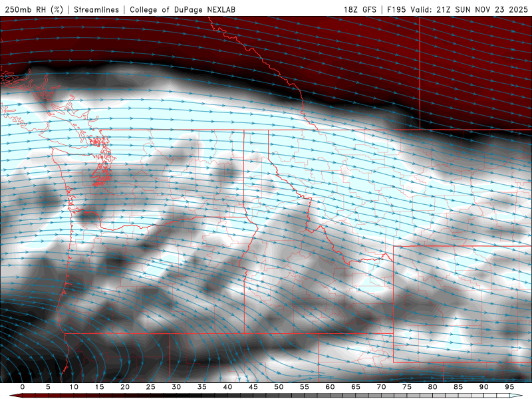Click the '18Z GFS' model run label
This screenshot has height=399, width=532.
(360, 9)
